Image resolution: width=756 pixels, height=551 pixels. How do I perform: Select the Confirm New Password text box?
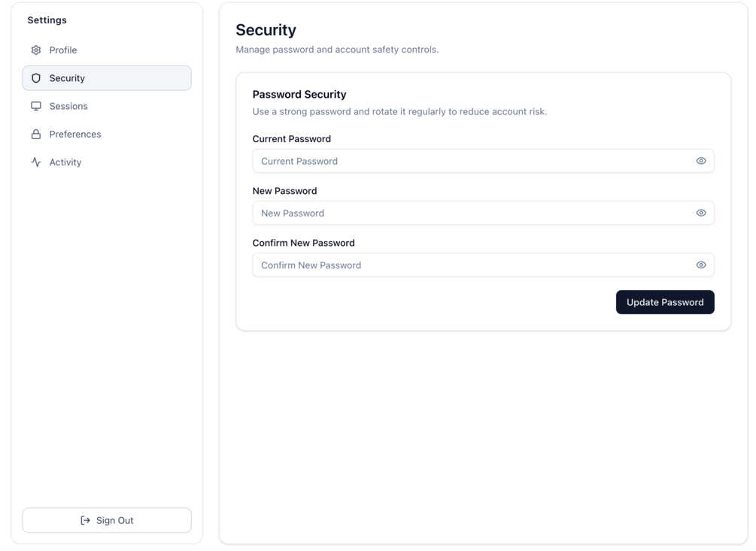point(483,265)
